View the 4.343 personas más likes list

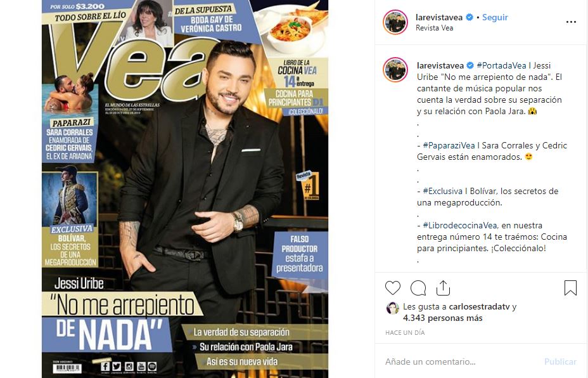(x=442, y=318)
